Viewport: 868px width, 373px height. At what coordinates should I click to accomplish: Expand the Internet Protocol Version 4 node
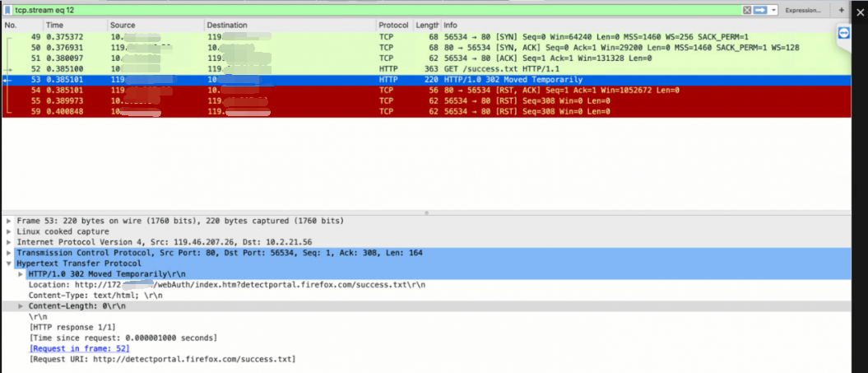click(8, 242)
